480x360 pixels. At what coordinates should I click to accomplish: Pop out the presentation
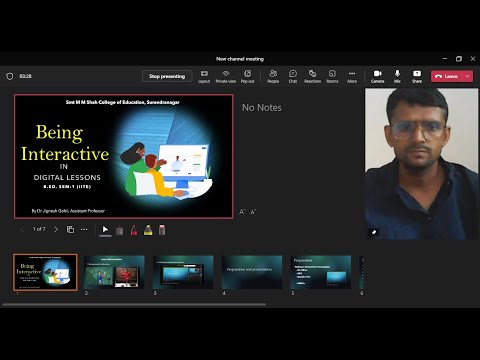pyautogui.click(x=247, y=76)
